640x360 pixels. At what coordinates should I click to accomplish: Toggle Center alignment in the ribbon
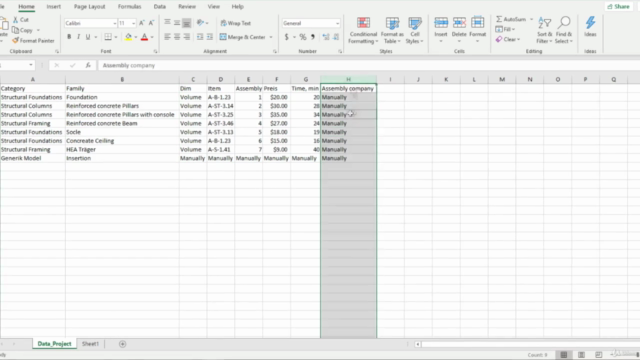[177, 37]
